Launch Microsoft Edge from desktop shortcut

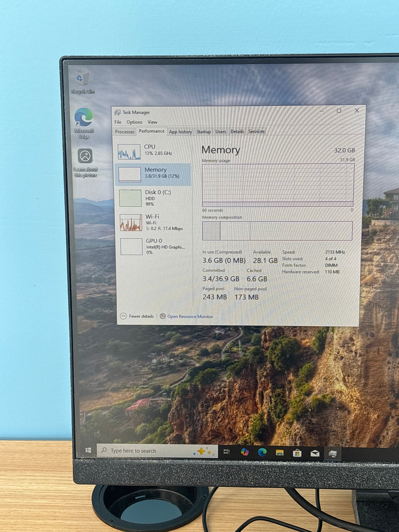[x=84, y=123]
